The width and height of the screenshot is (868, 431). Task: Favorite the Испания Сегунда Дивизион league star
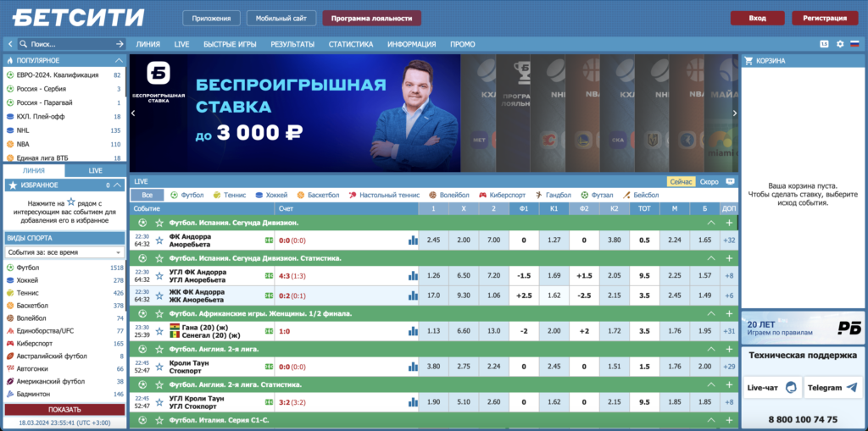pos(159,223)
